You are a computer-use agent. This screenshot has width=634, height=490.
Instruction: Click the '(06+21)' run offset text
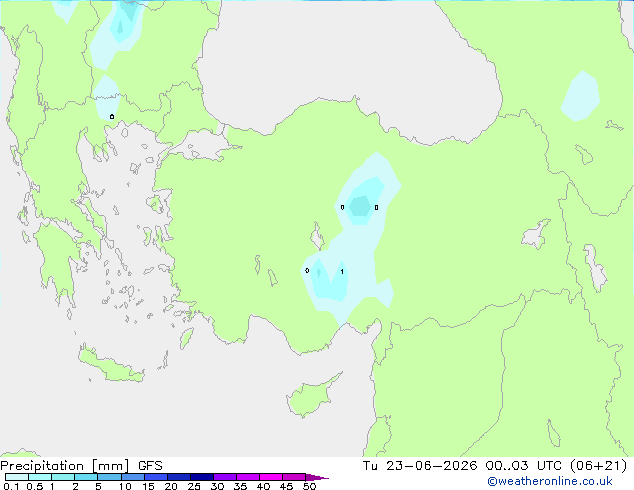pos(598,466)
